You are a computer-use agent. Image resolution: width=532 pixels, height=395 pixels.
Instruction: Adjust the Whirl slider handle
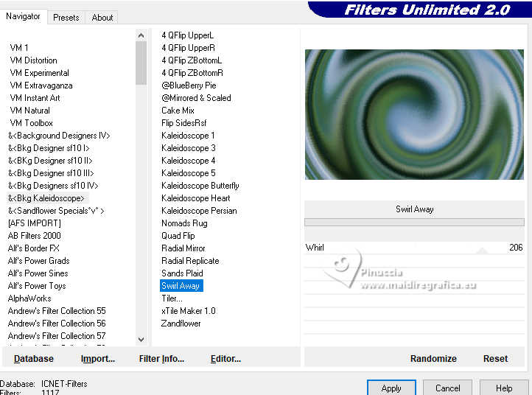[x=482, y=251]
